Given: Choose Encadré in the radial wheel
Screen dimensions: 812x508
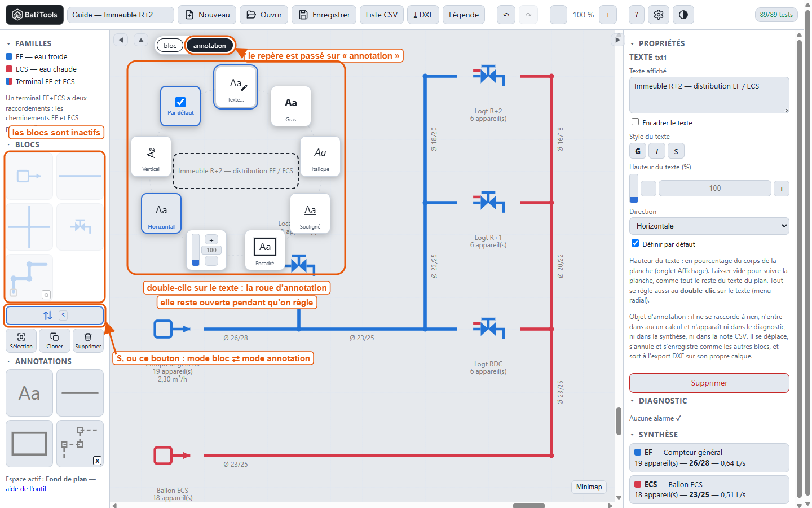Looking at the screenshot, I should pyautogui.click(x=265, y=250).
